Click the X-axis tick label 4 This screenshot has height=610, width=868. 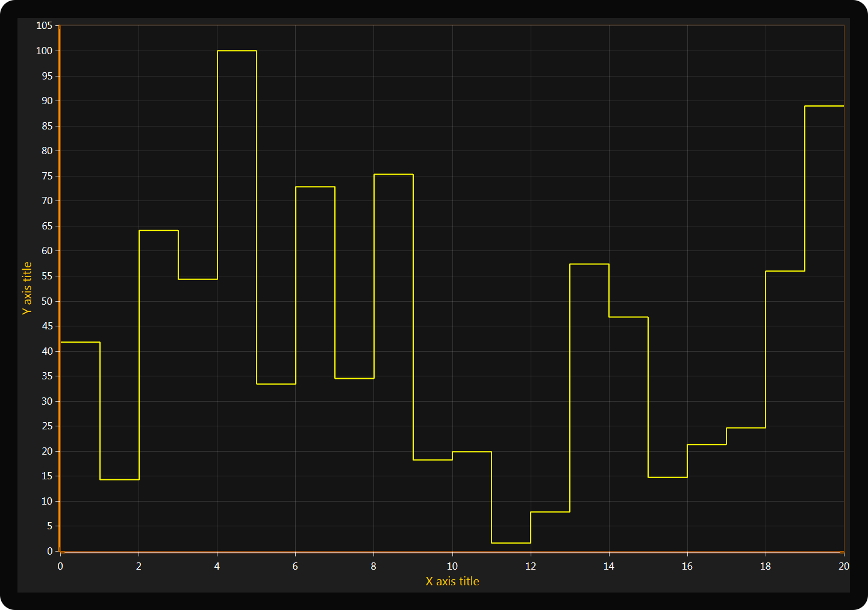(217, 566)
